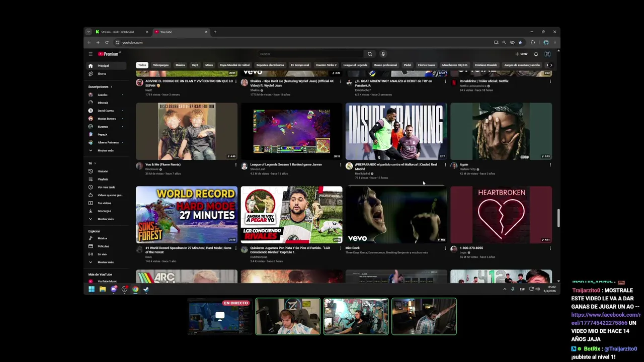Switch to Stream - Kick Dashboard tab
Viewport: 644px width, 362px height.
pos(121,32)
